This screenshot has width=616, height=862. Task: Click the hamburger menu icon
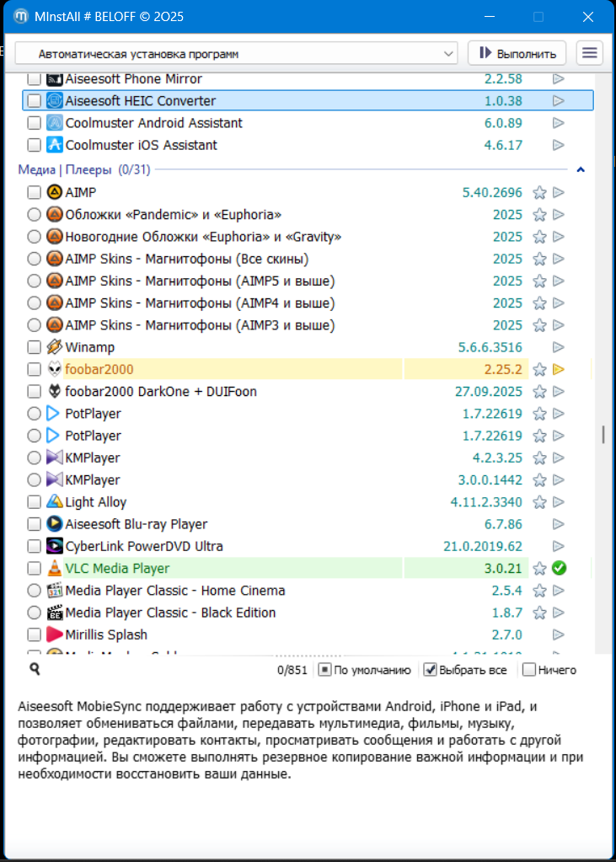[590, 53]
